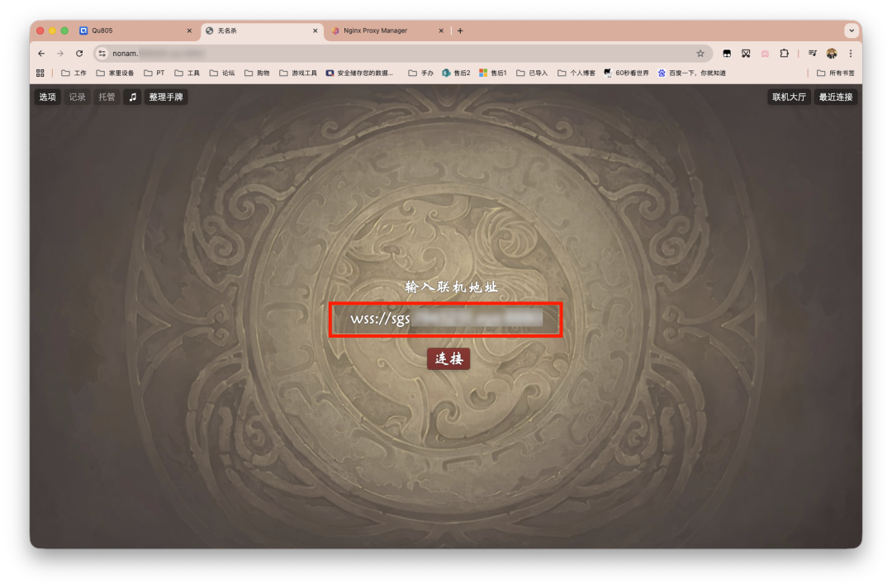Screen dimensions: 892x588
Task: Go back to the previous page
Action: click(x=41, y=54)
